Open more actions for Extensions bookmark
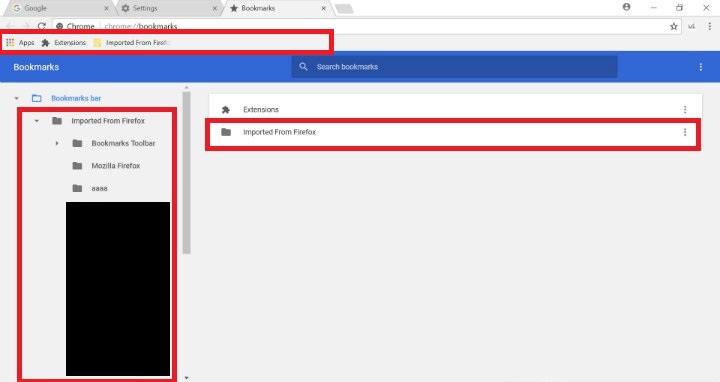Image resolution: width=720 pixels, height=382 pixels. (x=685, y=110)
